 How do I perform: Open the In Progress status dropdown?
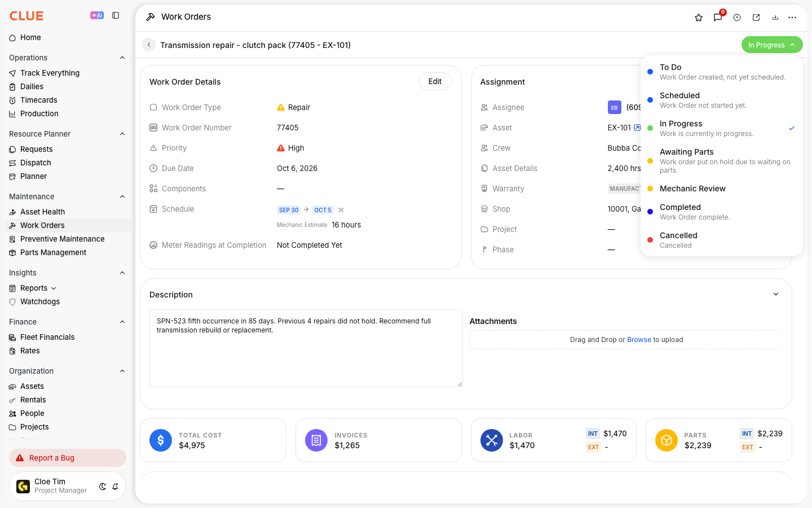(772, 45)
